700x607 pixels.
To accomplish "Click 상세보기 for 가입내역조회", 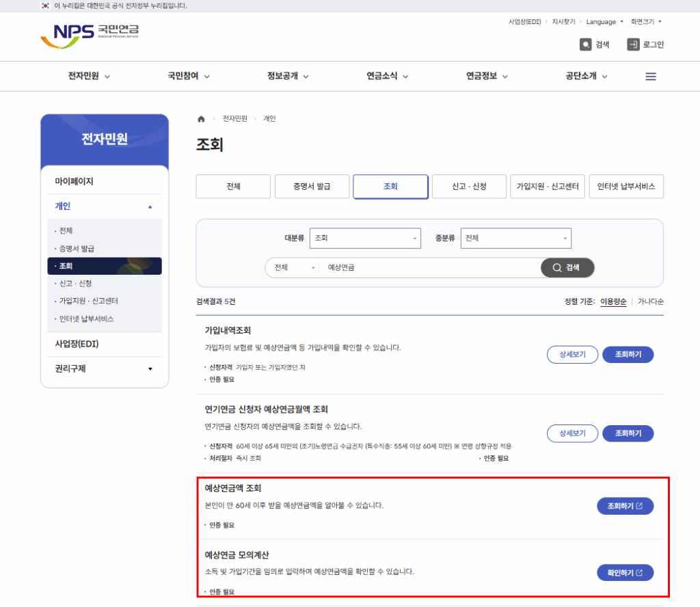I will [x=572, y=354].
